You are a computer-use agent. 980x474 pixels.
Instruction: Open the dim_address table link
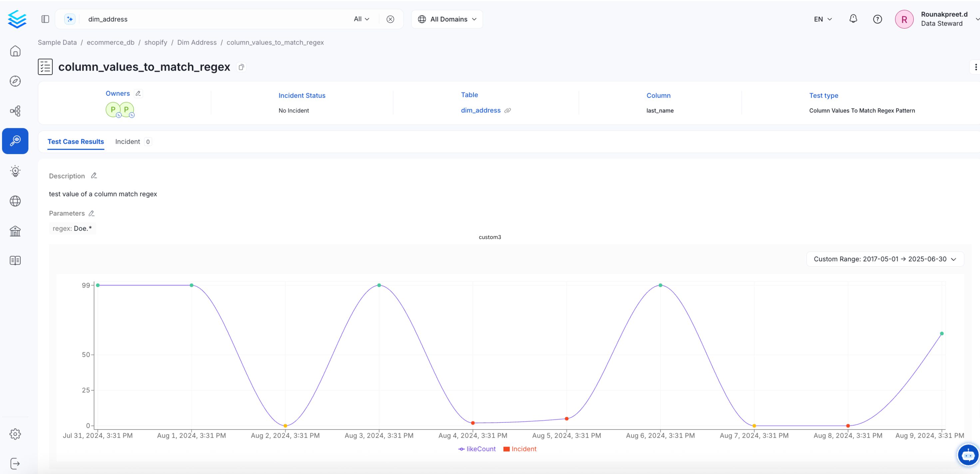coord(481,110)
